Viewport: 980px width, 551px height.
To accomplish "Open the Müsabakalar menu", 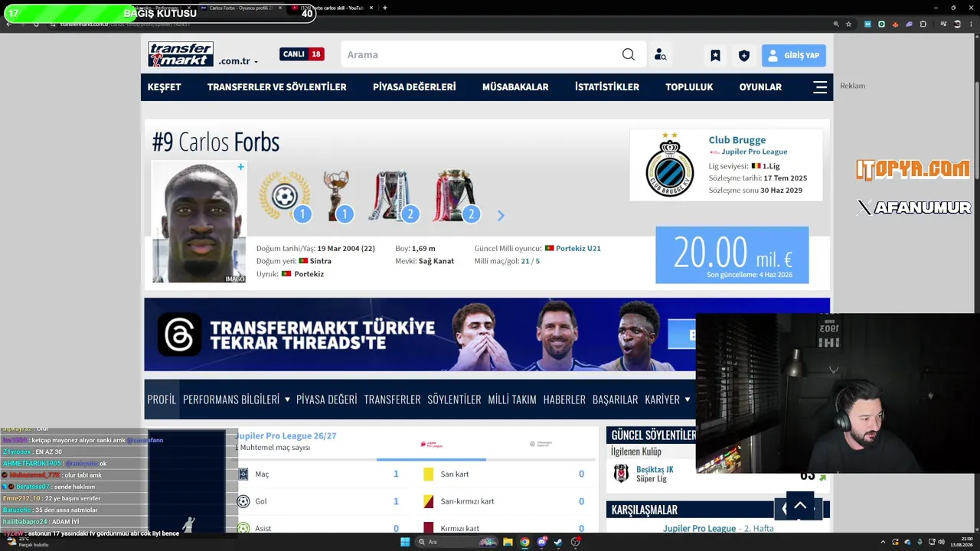I will (515, 87).
